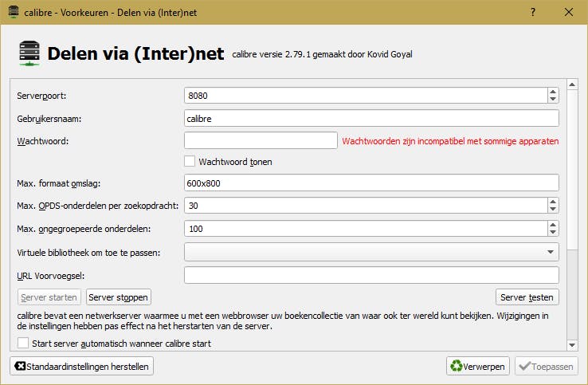Click the Server starten button

49,297
